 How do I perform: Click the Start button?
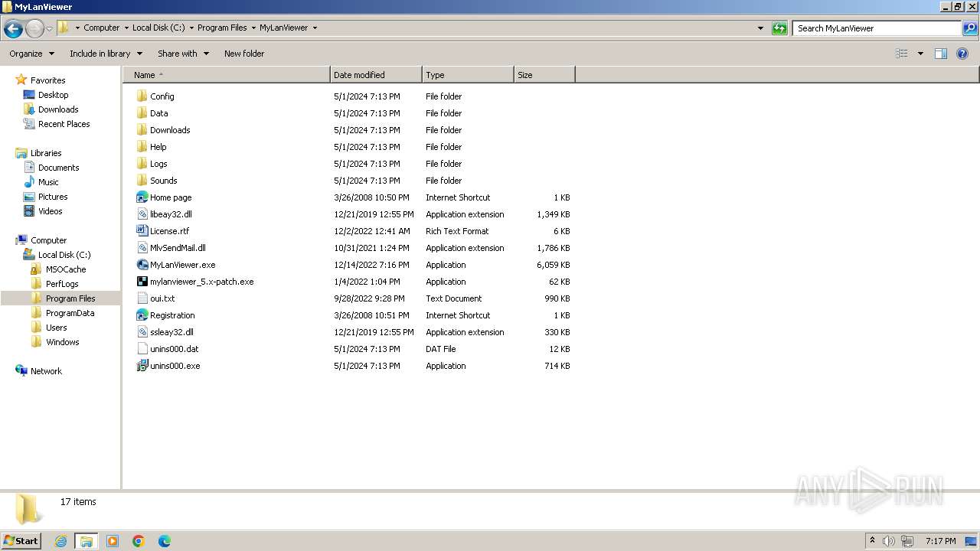pyautogui.click(x=21, y=540)
